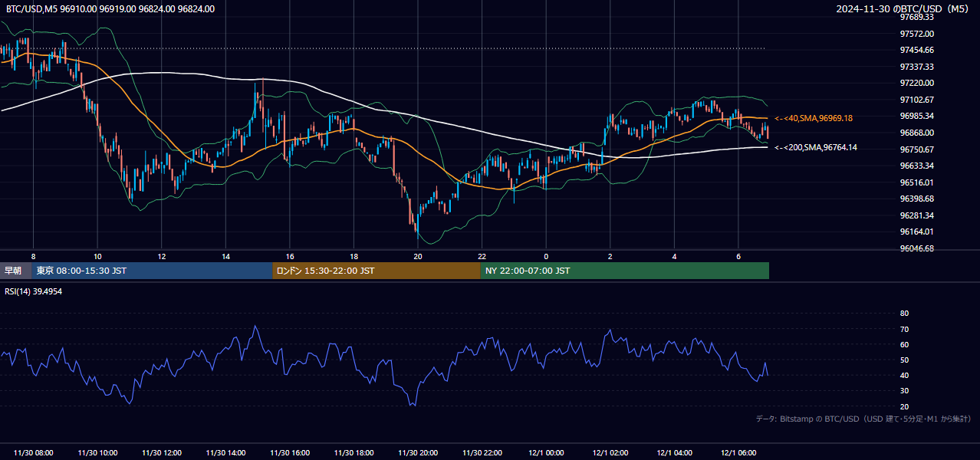Click bottom time label 11/30 18:00
This screenshot has height=460, width=980.
[x=354, y=453]
